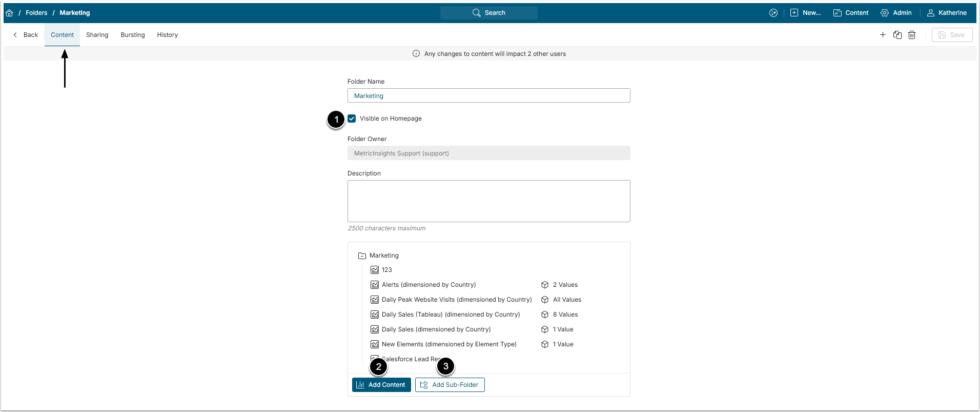This screenshot has height=412, width=980.
Task: Open the favorites icon in top bar
Action: [x=773, y=13]
